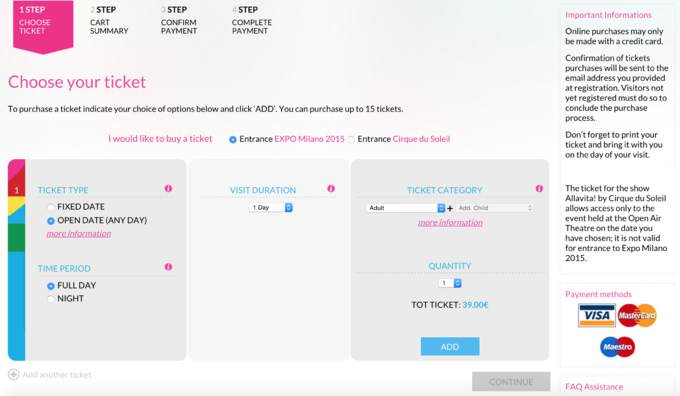Image resolution: width=680 pixels, height=396 pixels.
Task: Open the Time Period info icon
Action: tap(168, 267)
